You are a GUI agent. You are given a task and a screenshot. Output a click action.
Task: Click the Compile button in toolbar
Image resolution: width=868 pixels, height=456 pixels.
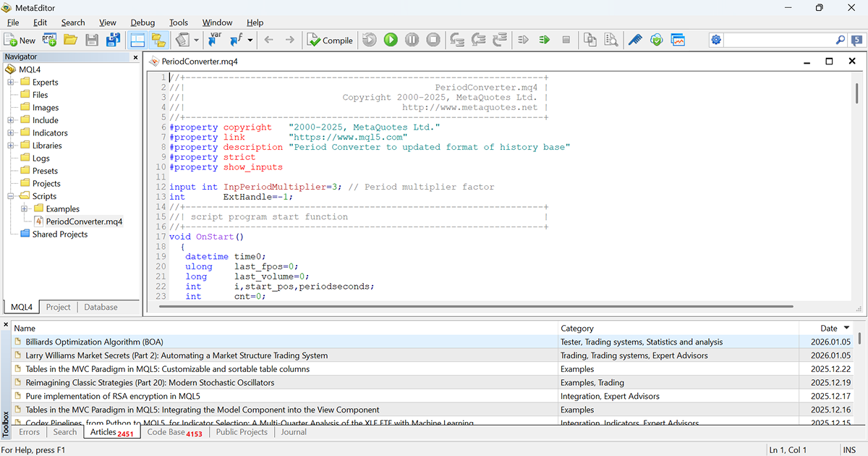[x=330, y=41]
